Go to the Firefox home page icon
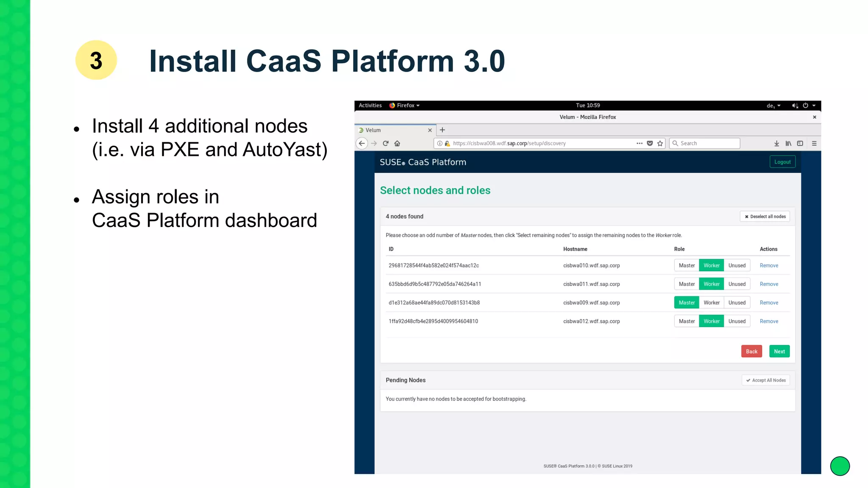Image resolution: width=868 pixels, height=488 pixels. click(x=397, y=143)
